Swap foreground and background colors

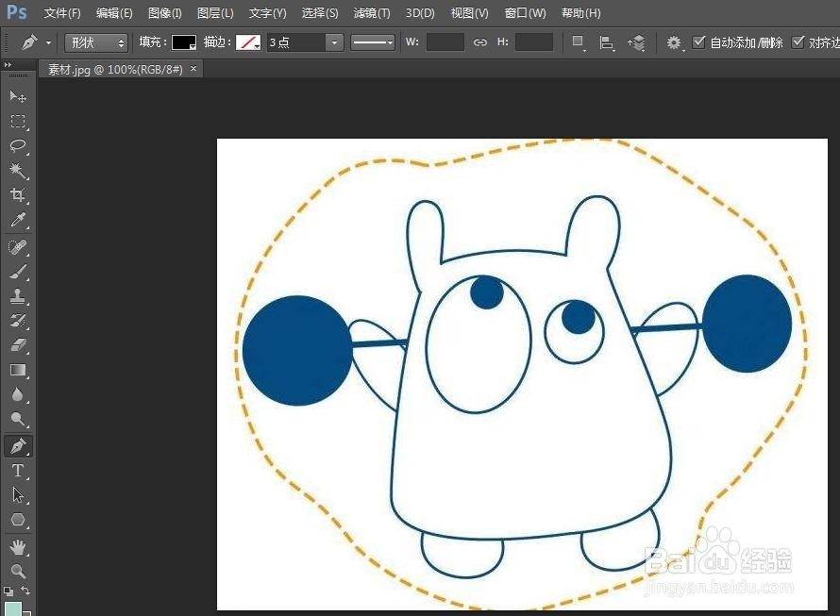tap(25, 591)
